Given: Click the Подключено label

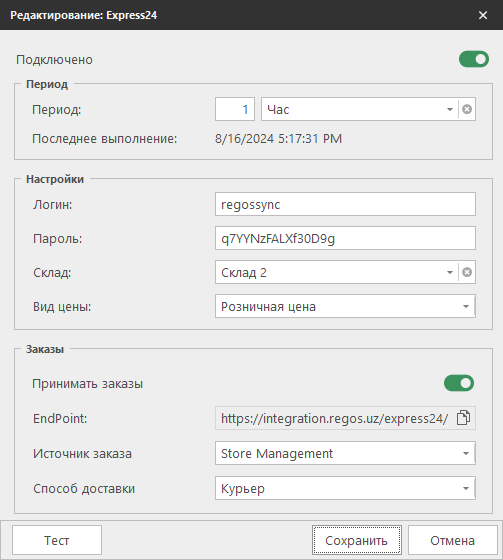Looking at the screenshot, I should (54, 60).
